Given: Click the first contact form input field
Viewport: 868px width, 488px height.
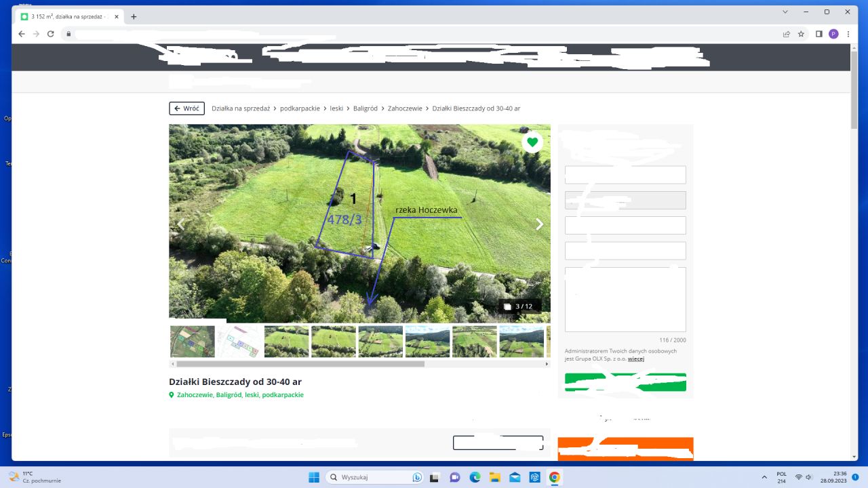Looking at the screenshot, I should click(x=625, y=175).
